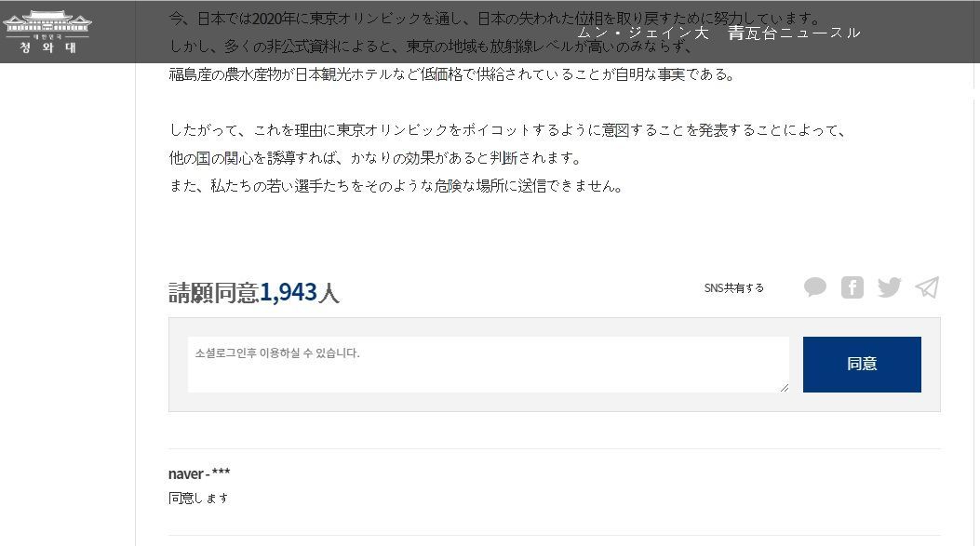This screenshot has width=980, height=546.
Task: Share petition via Telegram paper plane icon
Action: [927, 287]
